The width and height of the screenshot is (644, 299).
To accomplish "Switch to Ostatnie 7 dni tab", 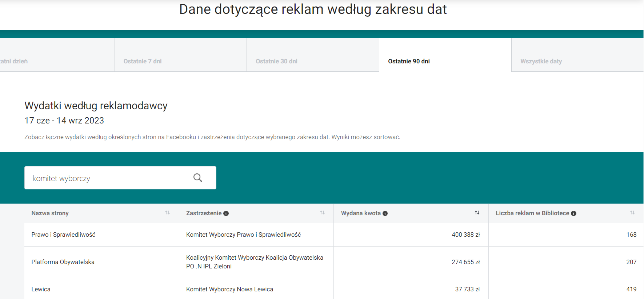I will (x=143, y=61).
